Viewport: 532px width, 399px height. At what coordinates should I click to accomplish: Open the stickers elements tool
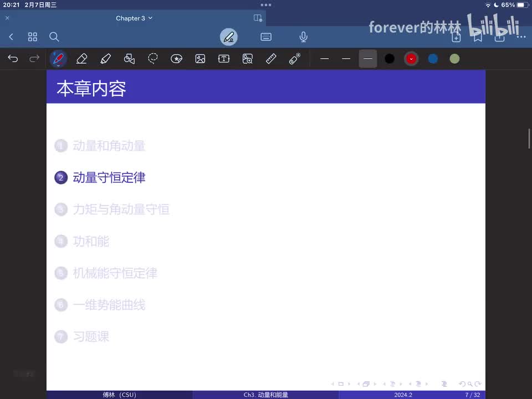click(x=176, y=59)
